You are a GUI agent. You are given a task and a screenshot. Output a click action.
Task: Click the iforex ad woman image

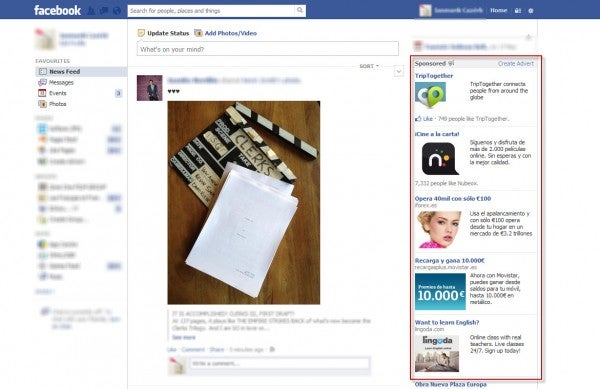[x=439, y=229]
